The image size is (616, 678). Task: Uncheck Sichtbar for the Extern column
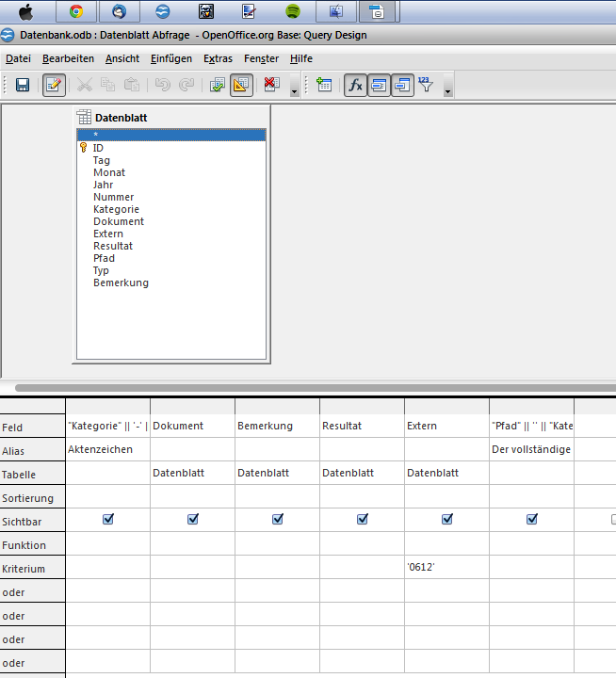(x=447, y=519)
